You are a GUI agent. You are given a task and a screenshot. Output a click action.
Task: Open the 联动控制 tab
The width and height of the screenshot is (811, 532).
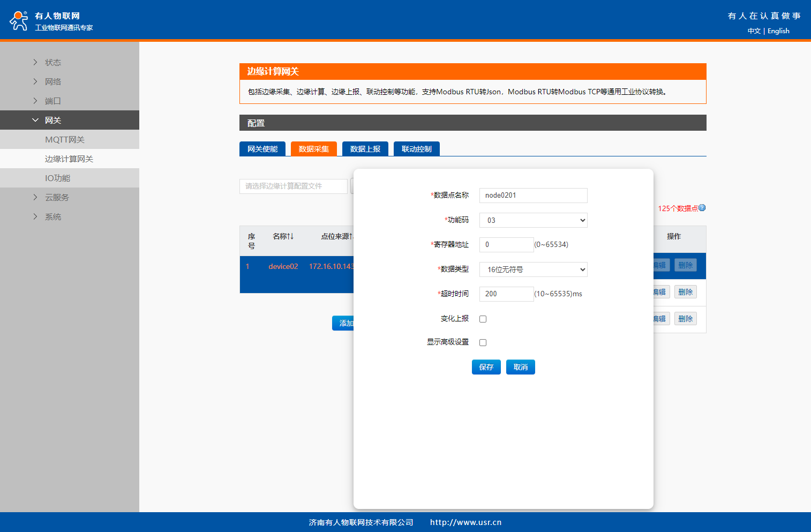pos(416,149)
